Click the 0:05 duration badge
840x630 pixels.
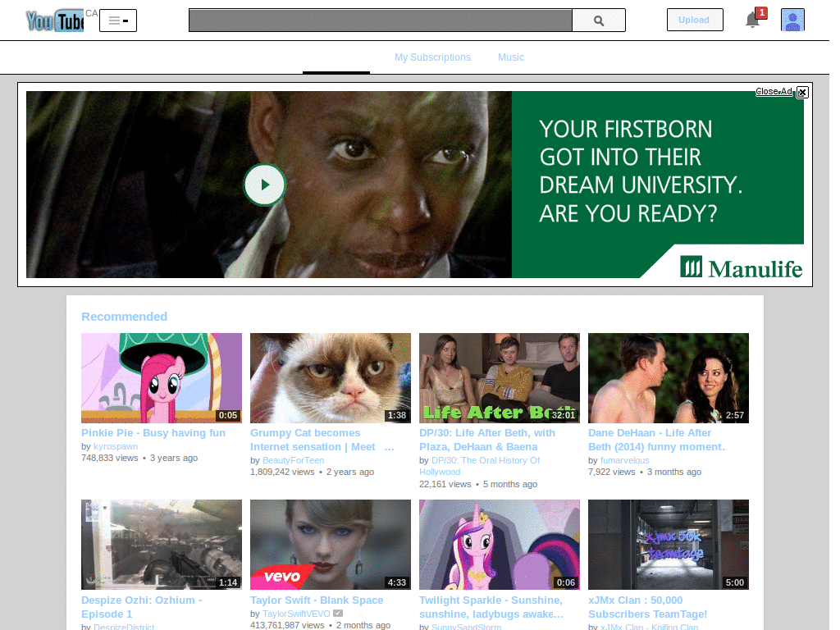(x=228, y=415)
